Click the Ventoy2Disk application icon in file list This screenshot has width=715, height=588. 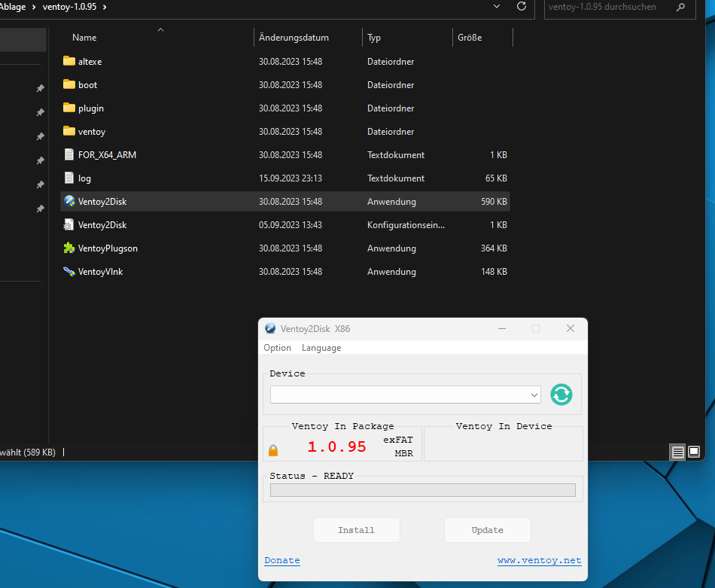coord(69,201)
